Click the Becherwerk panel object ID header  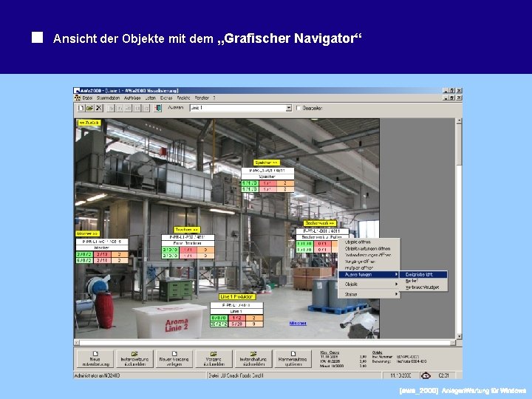click(322, 231)
